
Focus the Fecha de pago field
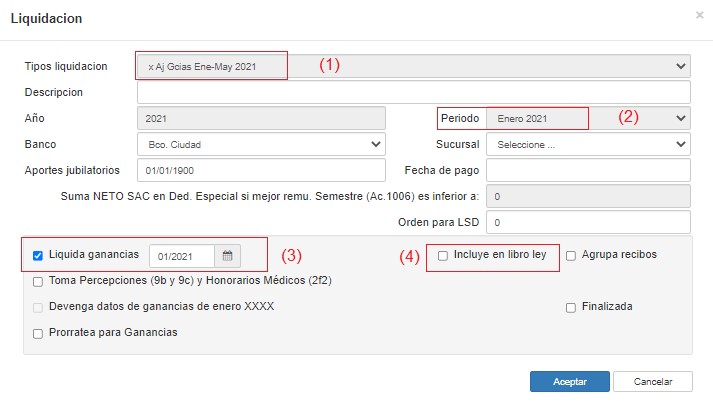(x=588, y=170)
